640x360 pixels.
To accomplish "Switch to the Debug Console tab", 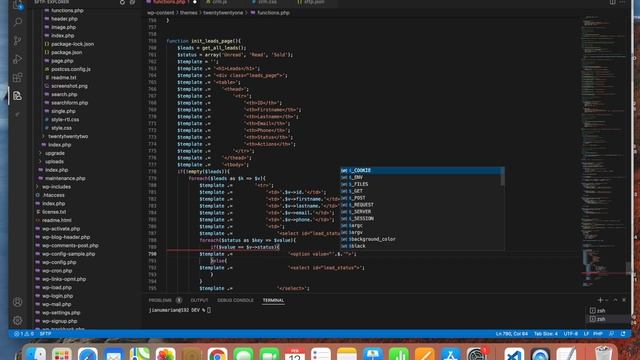I will [235, 300].
